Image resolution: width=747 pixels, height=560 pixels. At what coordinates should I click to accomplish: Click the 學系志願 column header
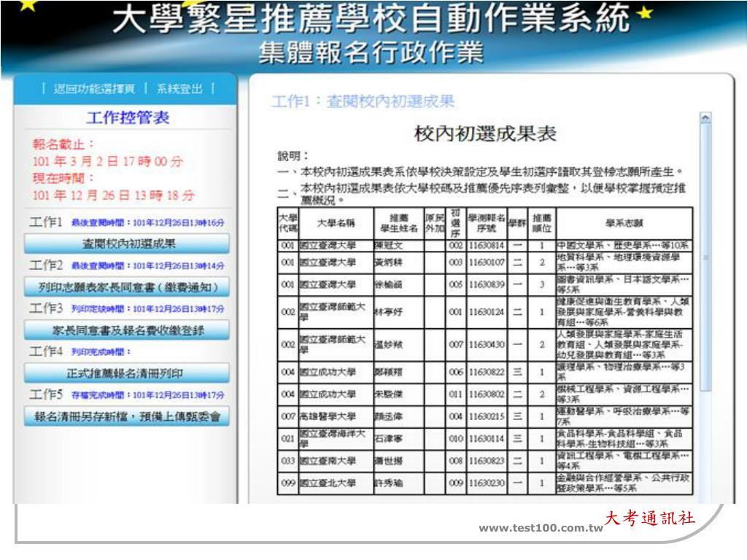(x=624, y=223)
